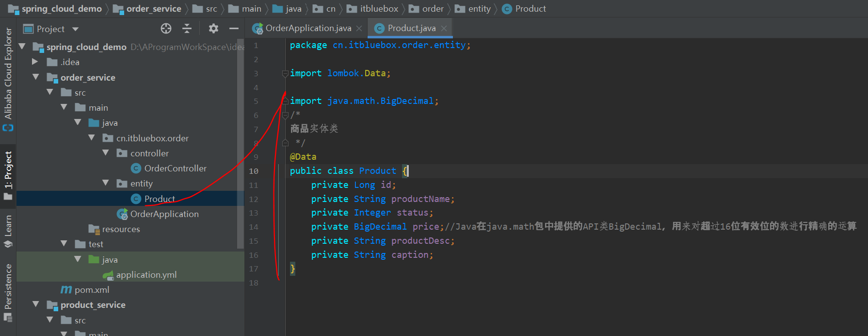Select OrderController in project tree
868x336 pixels.
pyautogui.click(x=175, y=168)
